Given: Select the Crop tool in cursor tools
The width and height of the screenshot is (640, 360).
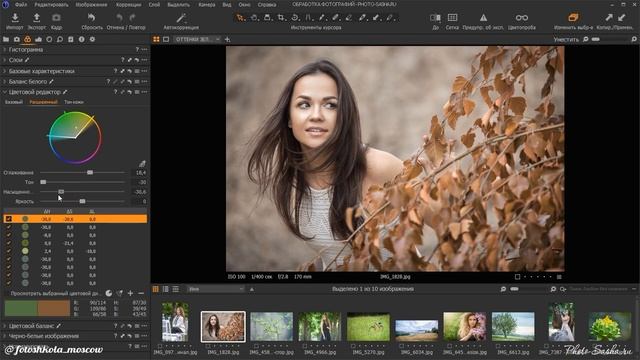Looking at the screenshot, I should [x=281, y=18].
